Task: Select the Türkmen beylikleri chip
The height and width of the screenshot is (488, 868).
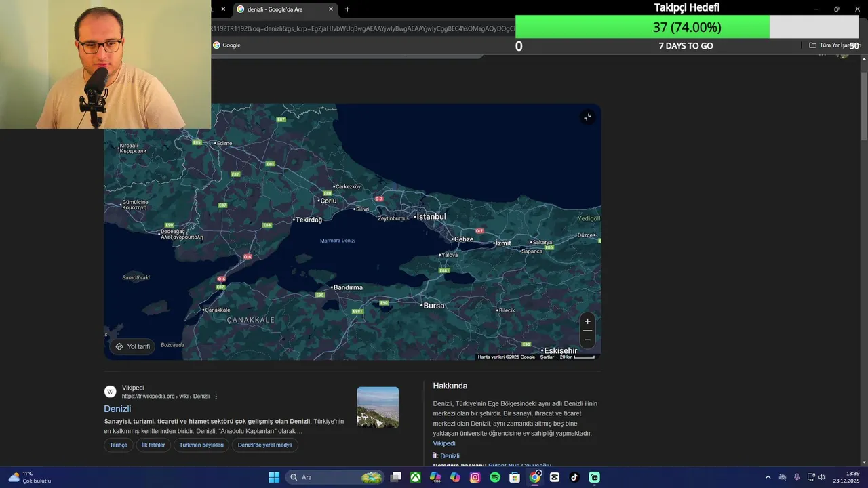Action: pos(201,445)
